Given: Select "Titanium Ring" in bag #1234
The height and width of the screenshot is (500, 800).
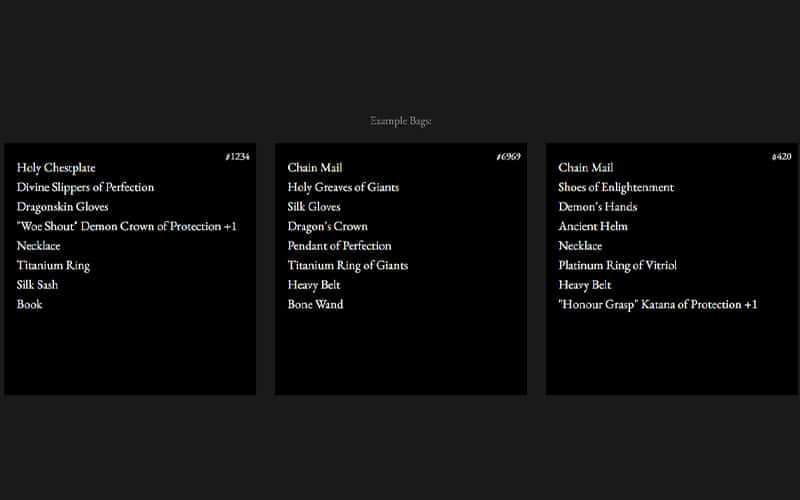Looking at the screenshot, I should click(x=53, y=265).
